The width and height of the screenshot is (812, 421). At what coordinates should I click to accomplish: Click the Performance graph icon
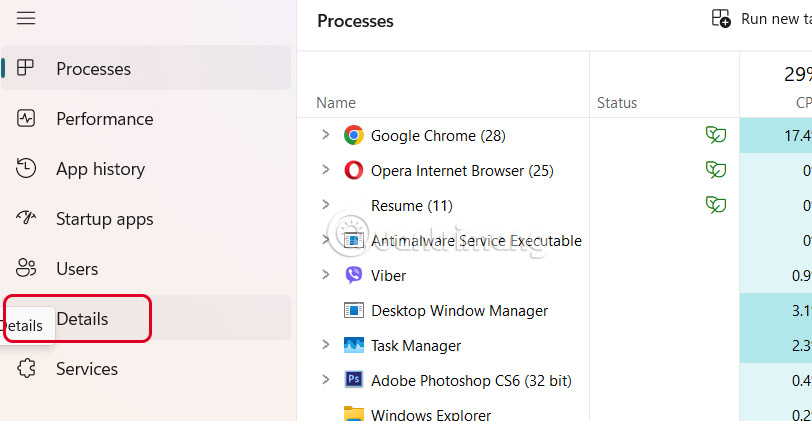27,119
